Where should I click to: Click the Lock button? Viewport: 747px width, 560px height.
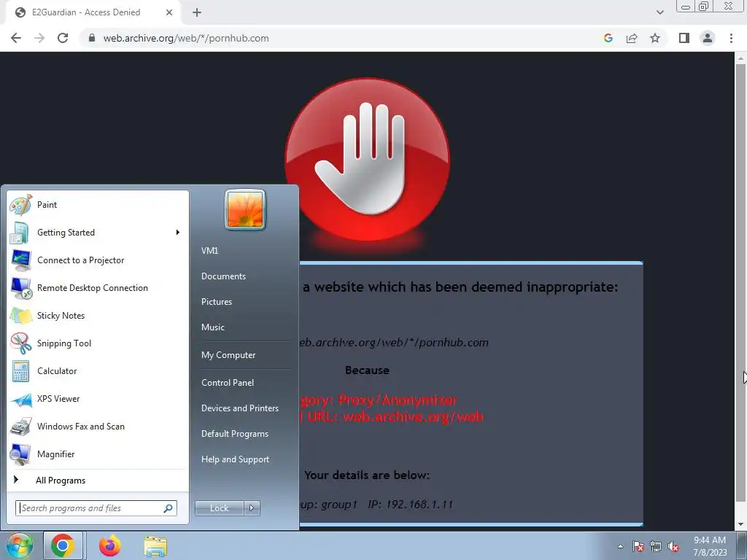pyautogui.click(x=219, y=508)
